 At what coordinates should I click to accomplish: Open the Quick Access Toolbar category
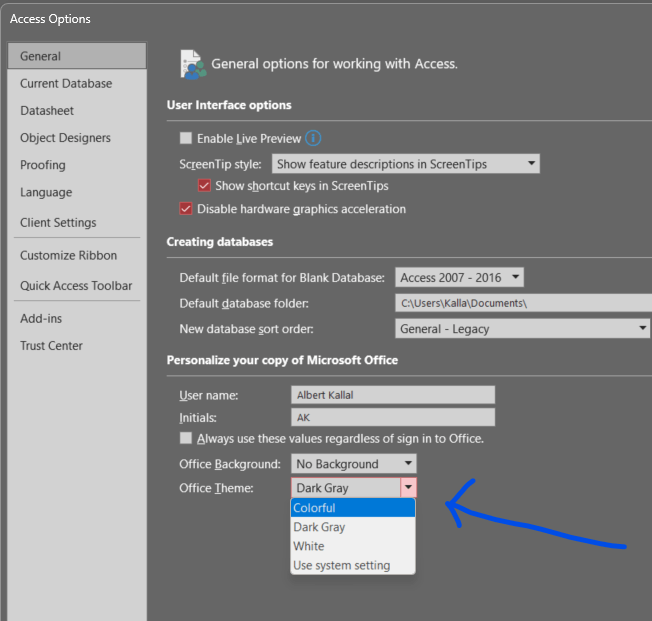(77, 285)
